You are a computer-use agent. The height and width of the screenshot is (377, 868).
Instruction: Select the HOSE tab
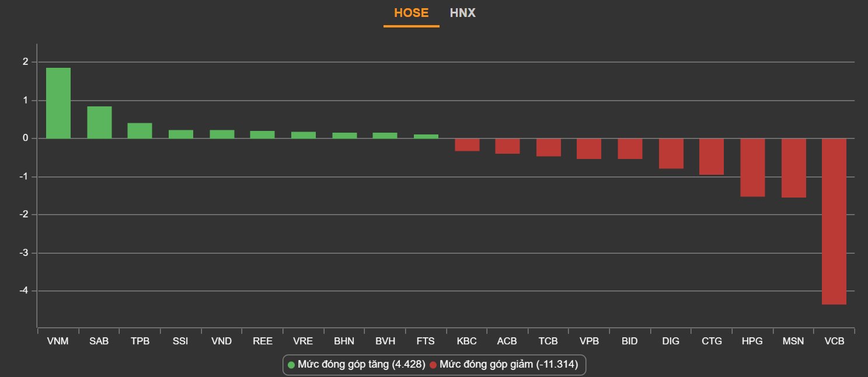(411, 13)
